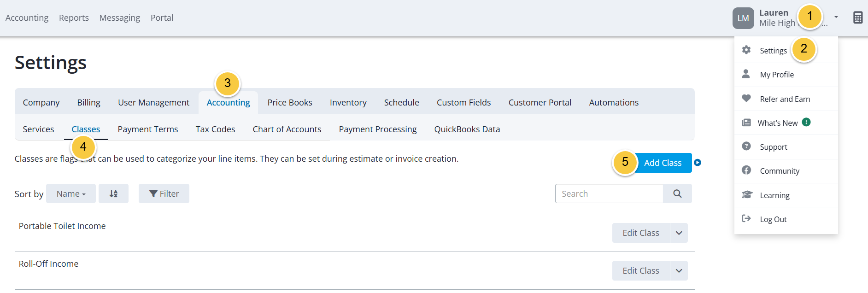Image resolution: width=868 pixels, height=293 pixels.
Task: Click the Filter button
Action: tap(164, 193)
